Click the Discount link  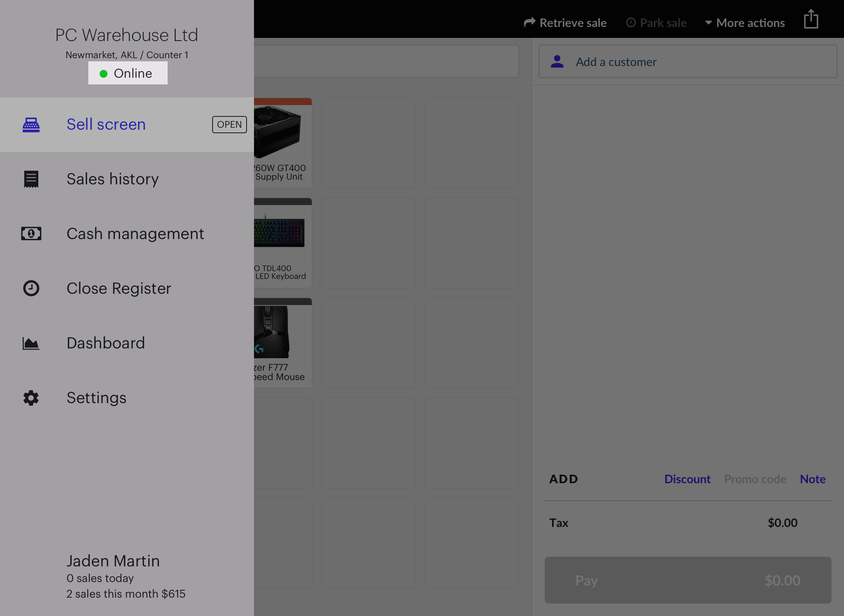point(687,479)
